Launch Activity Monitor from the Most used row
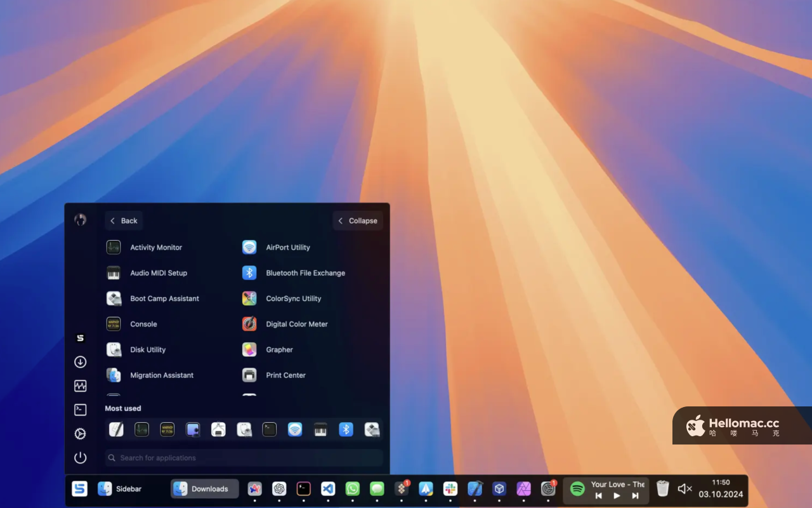 click(x=141, y=430)
